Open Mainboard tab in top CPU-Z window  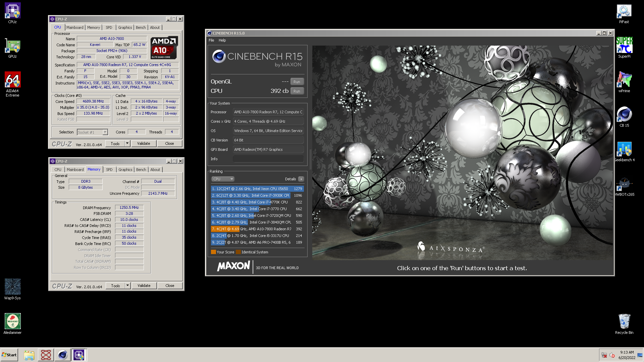point(75,27)
